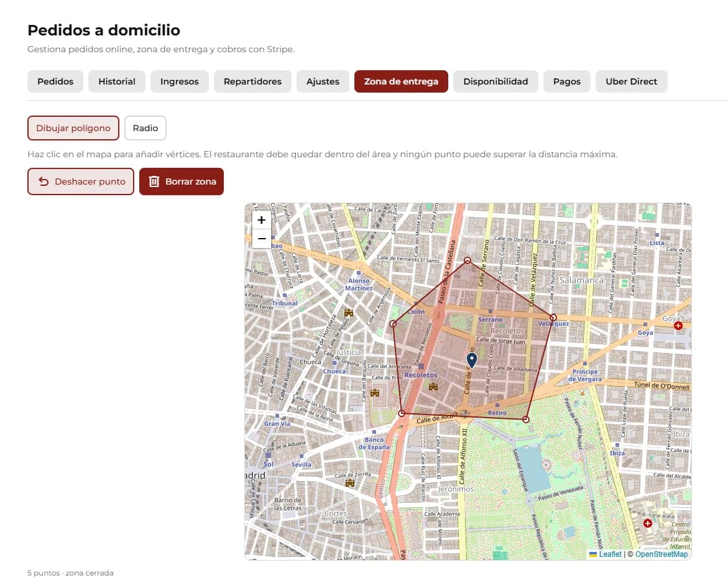The image size is (728, 578).
Task: Switch to the Historial tab
Action: coord(117,81)
